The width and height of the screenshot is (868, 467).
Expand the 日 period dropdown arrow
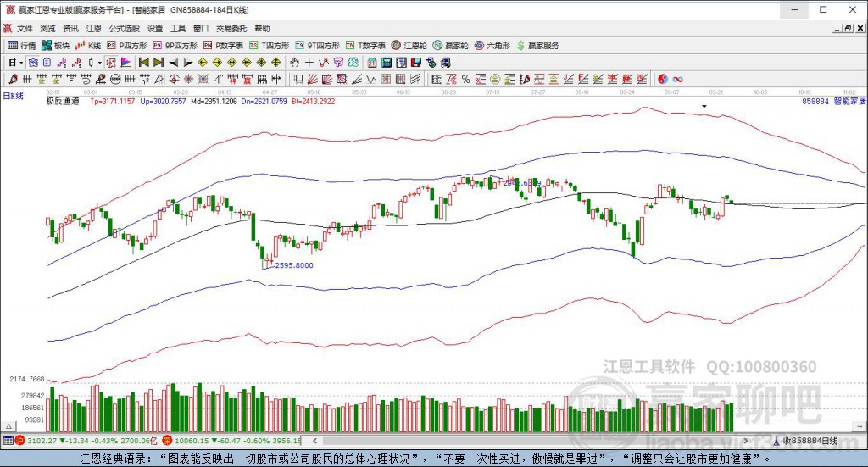[21, 63]
